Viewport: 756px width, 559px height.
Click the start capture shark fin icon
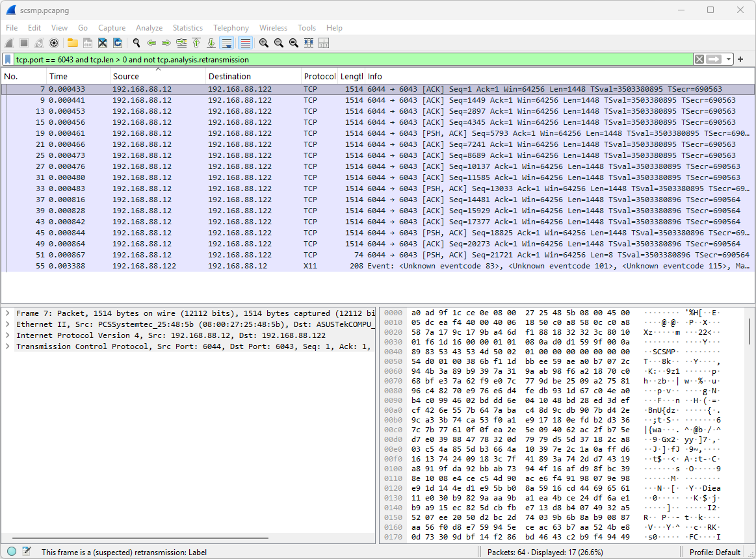coord(9,43)
